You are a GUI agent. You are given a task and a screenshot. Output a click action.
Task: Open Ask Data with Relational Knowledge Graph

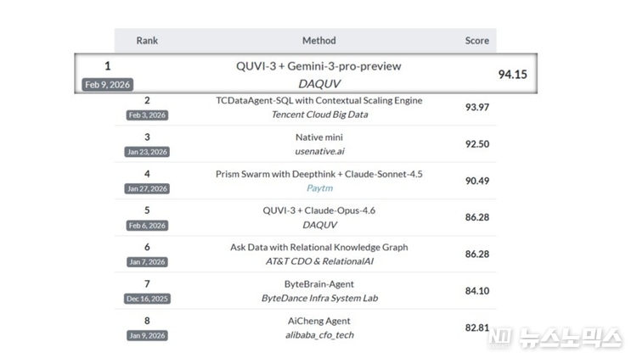tap(318, 247)
